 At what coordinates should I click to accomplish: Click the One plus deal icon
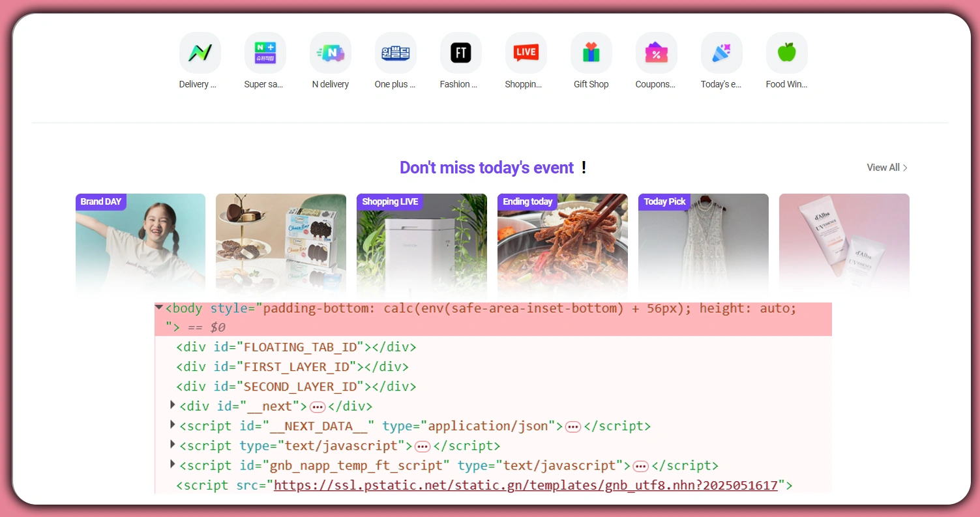[395, 52]
